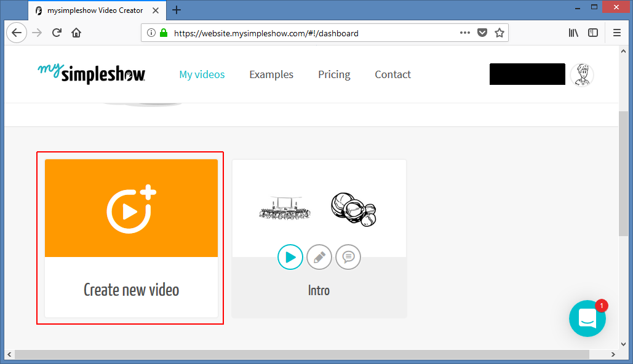This screenshot has height=364, width=633.
Task: Edit the Intro video with pencil icon
Action: (319, 257)
